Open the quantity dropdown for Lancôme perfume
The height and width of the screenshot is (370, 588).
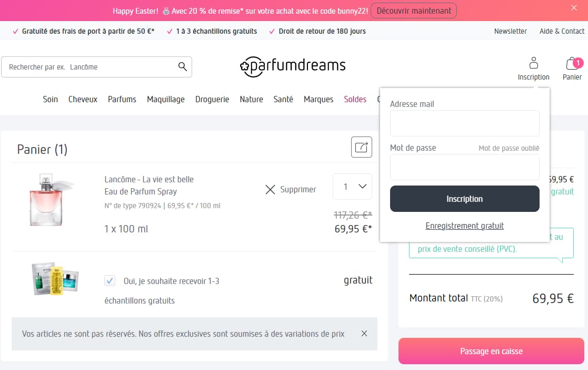pyautogui.click(x=353, y=187)
